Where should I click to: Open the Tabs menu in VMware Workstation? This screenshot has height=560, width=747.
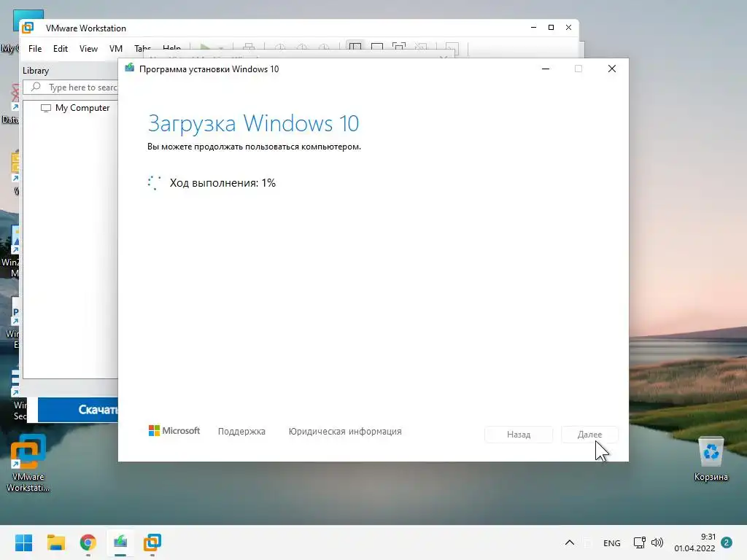pos(142,49)
